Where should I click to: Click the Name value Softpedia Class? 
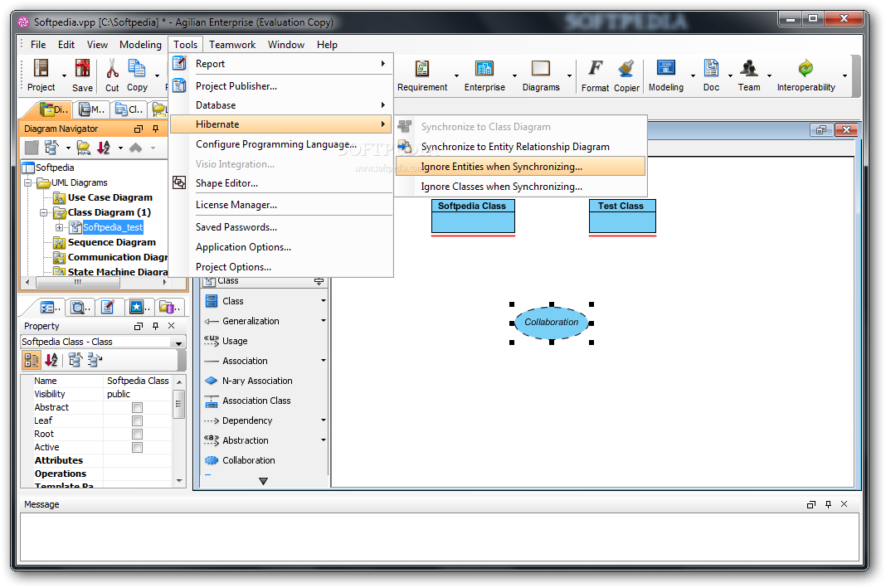click(x=138, y=381)
